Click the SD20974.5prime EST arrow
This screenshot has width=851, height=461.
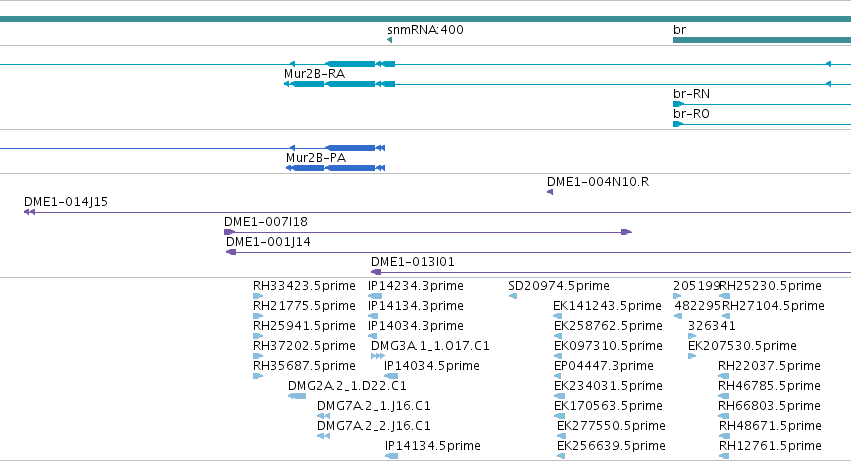(x=513, y=296)
